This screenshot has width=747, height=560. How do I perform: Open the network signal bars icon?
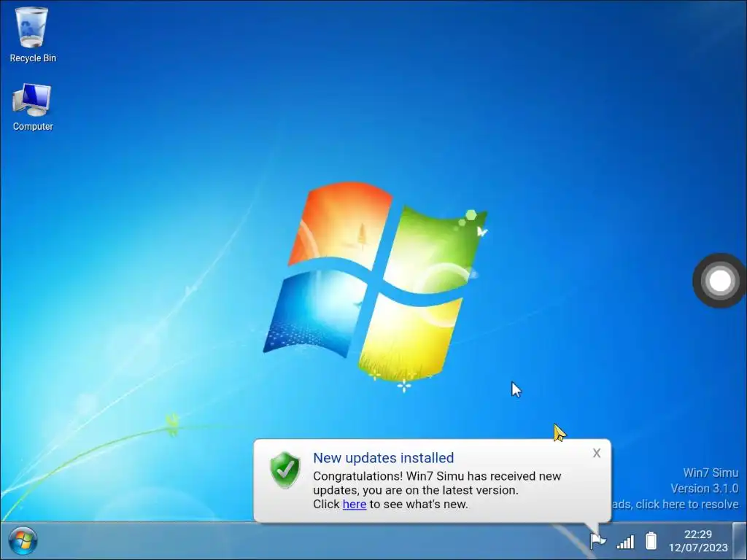625,542
